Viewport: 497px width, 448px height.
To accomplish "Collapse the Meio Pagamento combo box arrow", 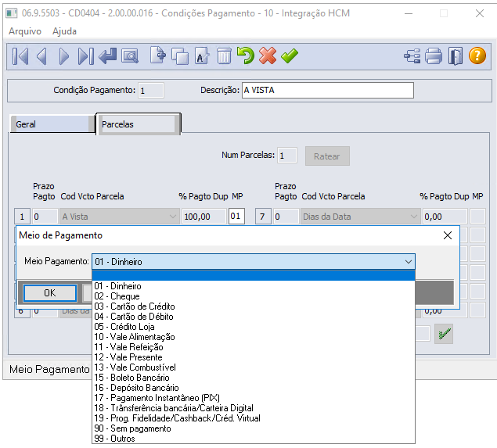I will (x=409, y=262).
